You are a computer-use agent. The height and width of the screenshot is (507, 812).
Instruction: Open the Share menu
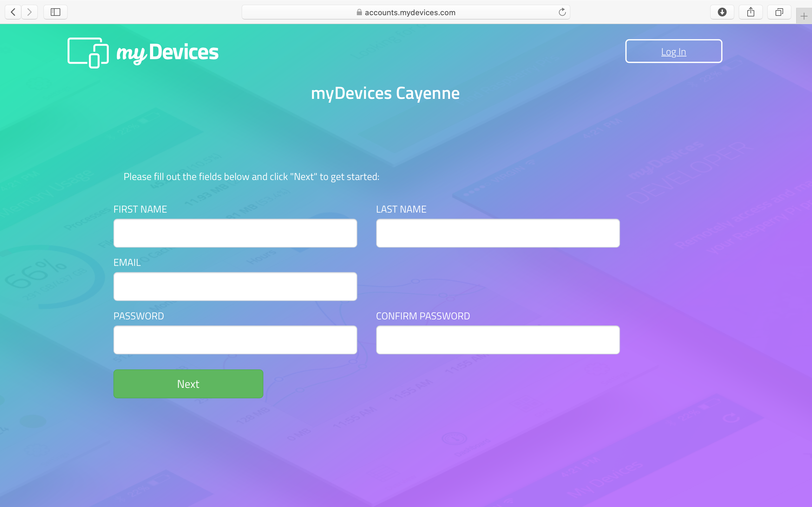(x=750, y=12)
